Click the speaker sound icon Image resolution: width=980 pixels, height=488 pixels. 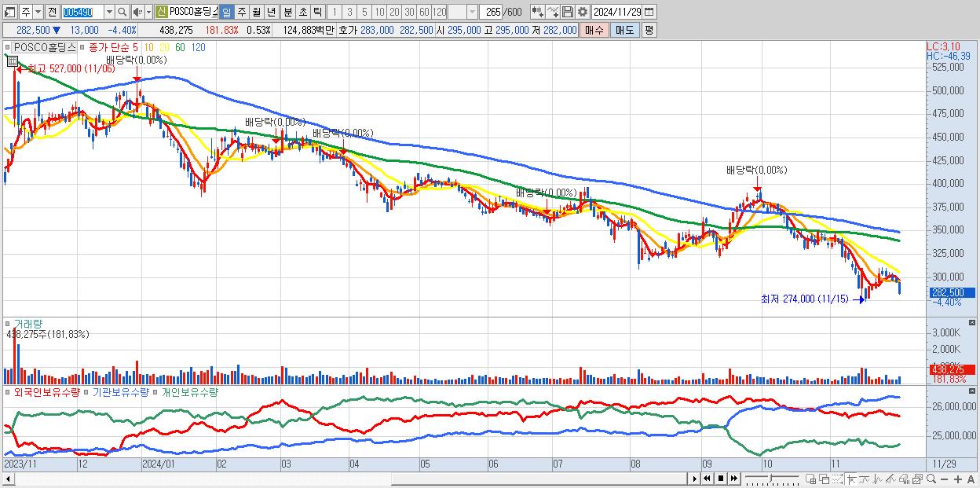137,12
